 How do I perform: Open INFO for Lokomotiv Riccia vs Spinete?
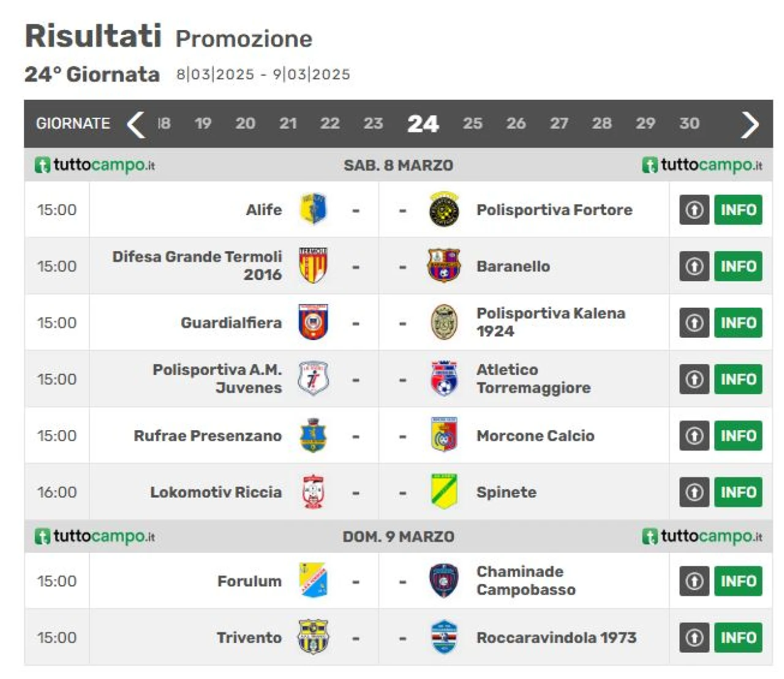(738, 492)
